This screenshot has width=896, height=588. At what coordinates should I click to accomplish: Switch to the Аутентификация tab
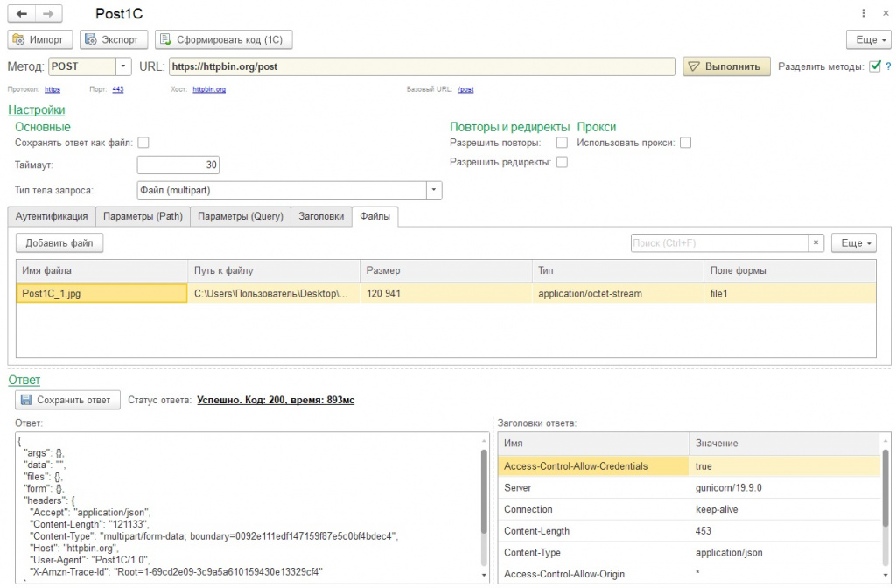point(52,217)
